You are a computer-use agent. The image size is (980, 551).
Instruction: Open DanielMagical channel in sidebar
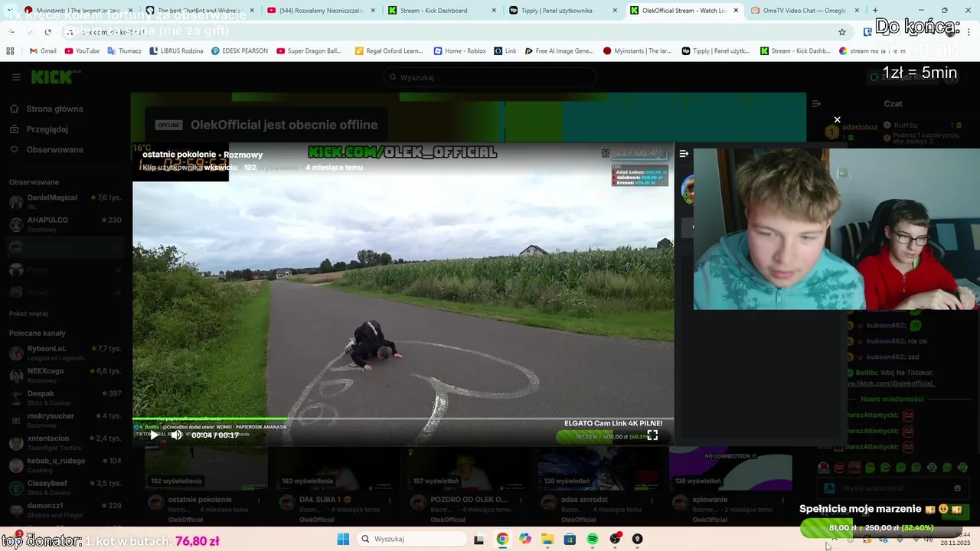pos(65,201)
